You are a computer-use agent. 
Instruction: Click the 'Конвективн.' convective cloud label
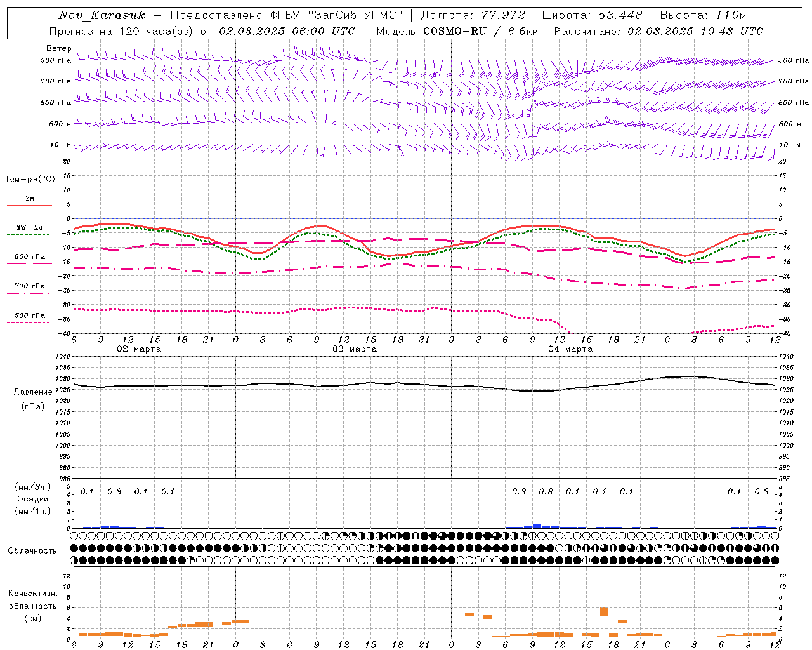tap(32, 594)
